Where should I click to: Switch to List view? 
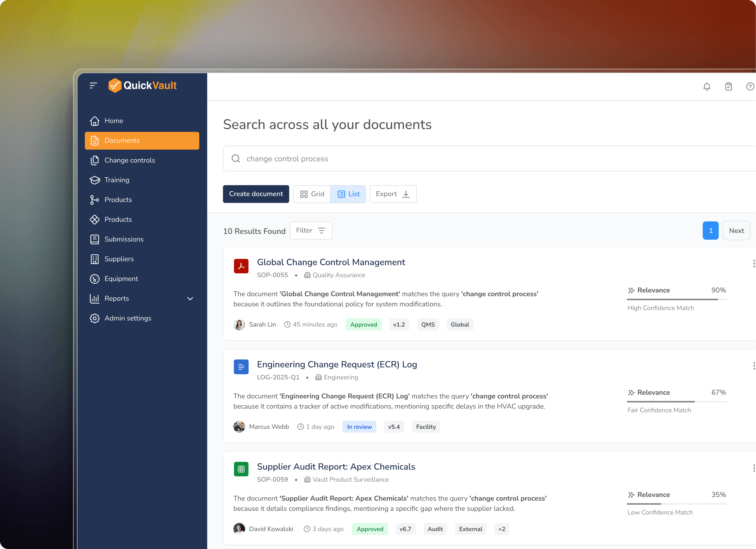click(348, 194)
